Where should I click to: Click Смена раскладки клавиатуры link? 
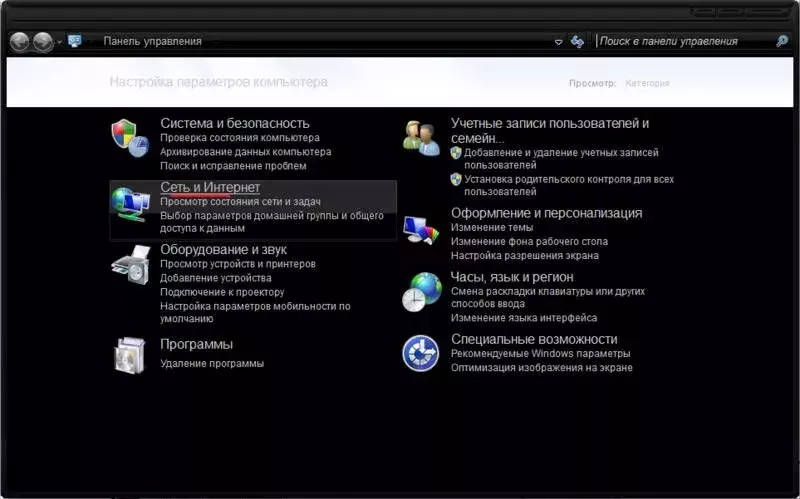(x=548, y=297)
